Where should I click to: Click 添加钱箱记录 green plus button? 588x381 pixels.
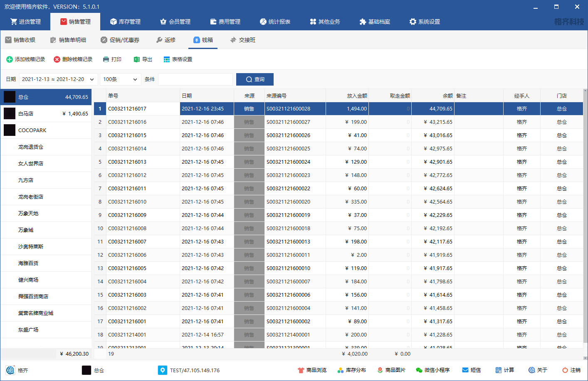tap(26, 59)
